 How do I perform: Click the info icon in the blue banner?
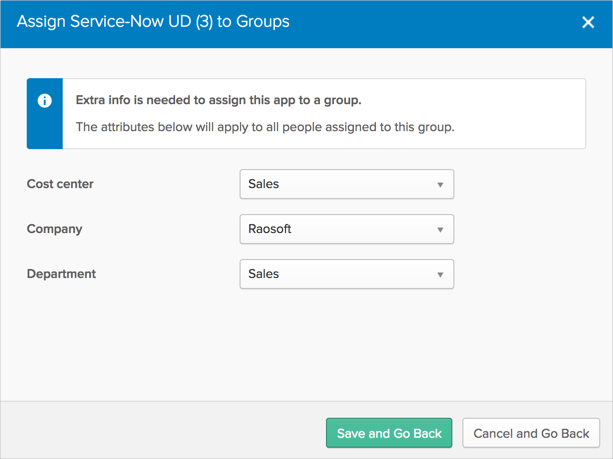point(44,101)
